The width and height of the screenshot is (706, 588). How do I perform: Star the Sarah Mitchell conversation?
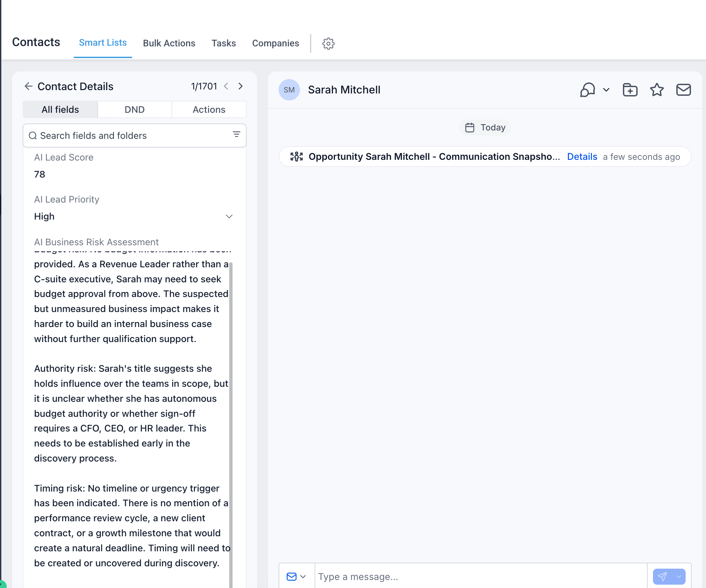click(657, 90)
